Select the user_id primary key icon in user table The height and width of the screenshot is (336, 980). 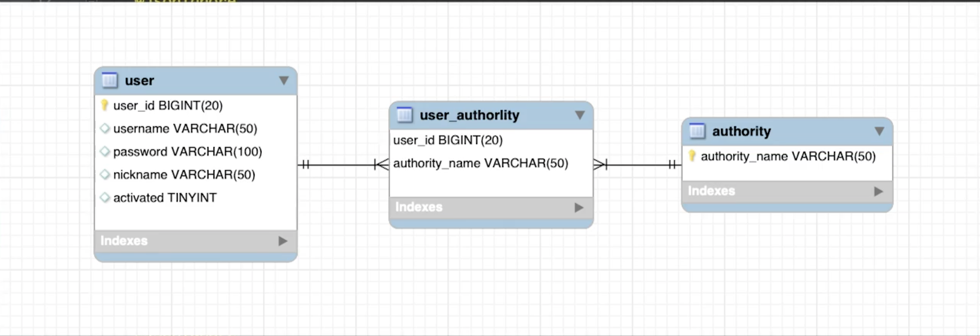pos(104,106)
